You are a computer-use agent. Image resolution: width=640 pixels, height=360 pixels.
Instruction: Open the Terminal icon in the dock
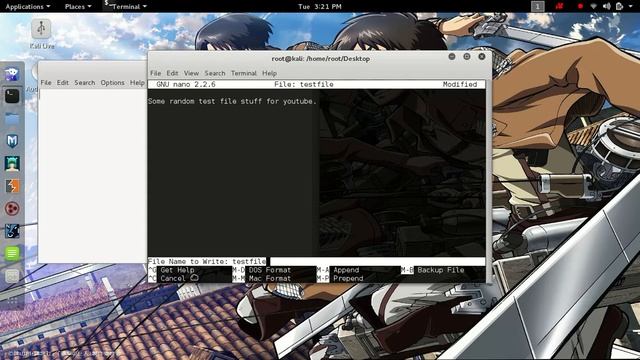point(12,96)
